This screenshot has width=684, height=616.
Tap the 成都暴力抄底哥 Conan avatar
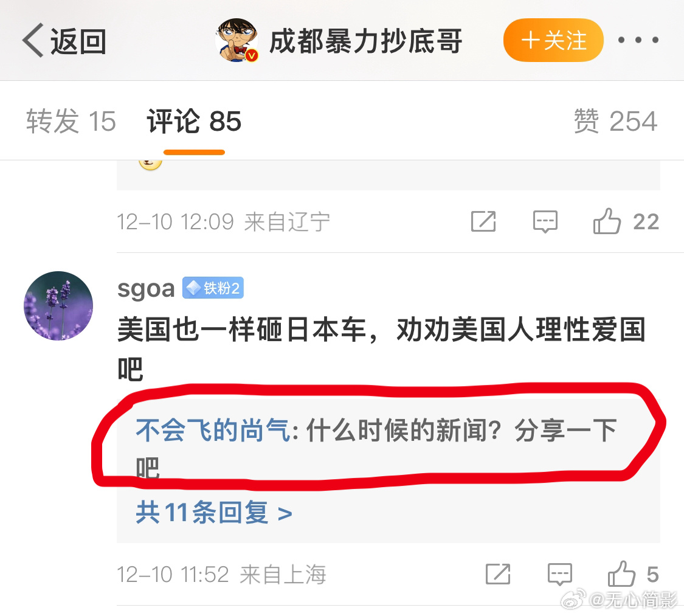237,40
